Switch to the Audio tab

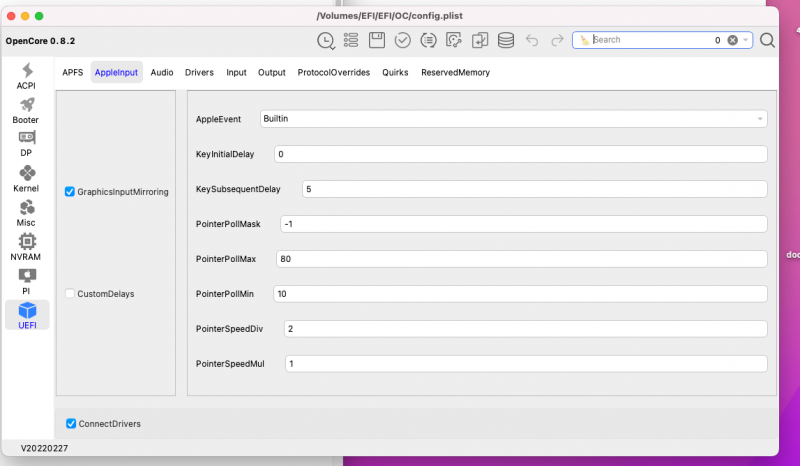pos(162,72)
